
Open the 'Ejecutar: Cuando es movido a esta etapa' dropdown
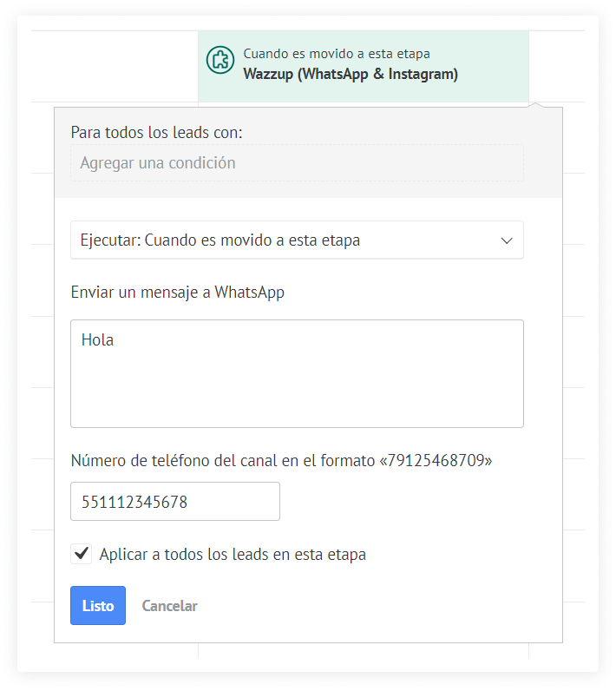pyautogui.click(x=297, y=240)
